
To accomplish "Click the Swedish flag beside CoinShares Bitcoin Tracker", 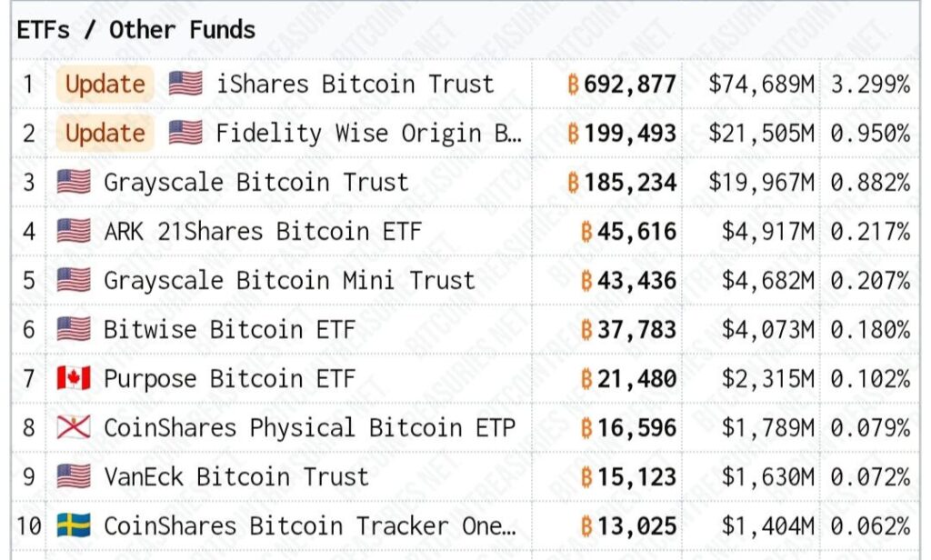I will pyautogui.click(x=74, y=525).
